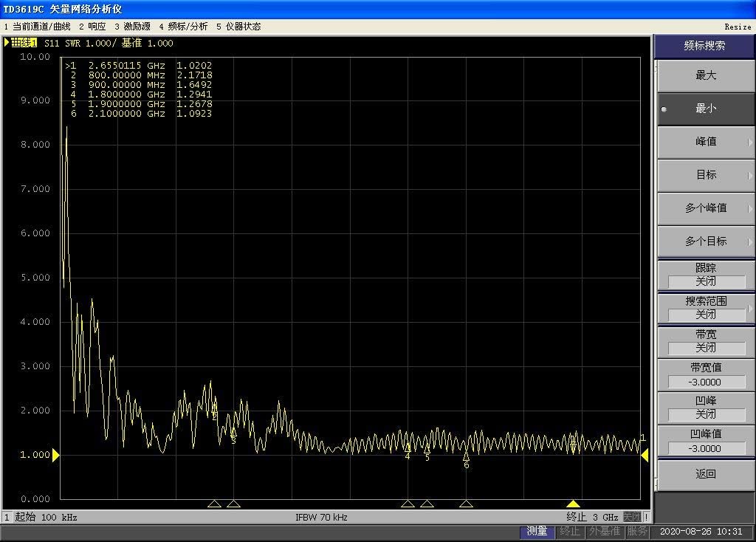The height and width of the screenshot is (542, 756).
Task: Click the left reference level arrow at 1.000
Action: (55, 456)
